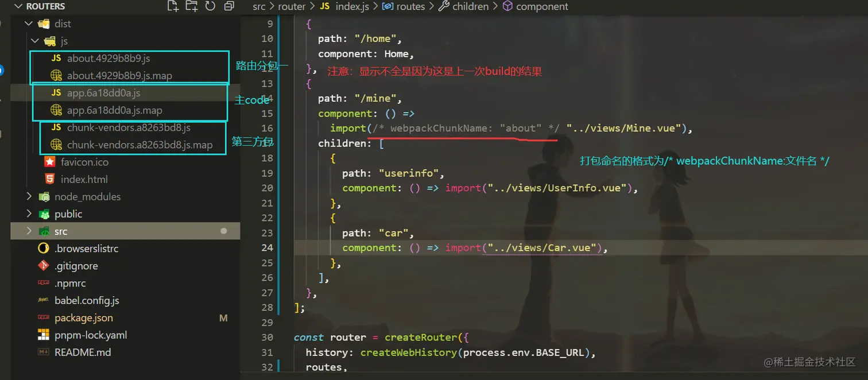Refresh the explorer with the refresh icon
Viewport: 868px width, 380px height.
(x=210, y=6)
